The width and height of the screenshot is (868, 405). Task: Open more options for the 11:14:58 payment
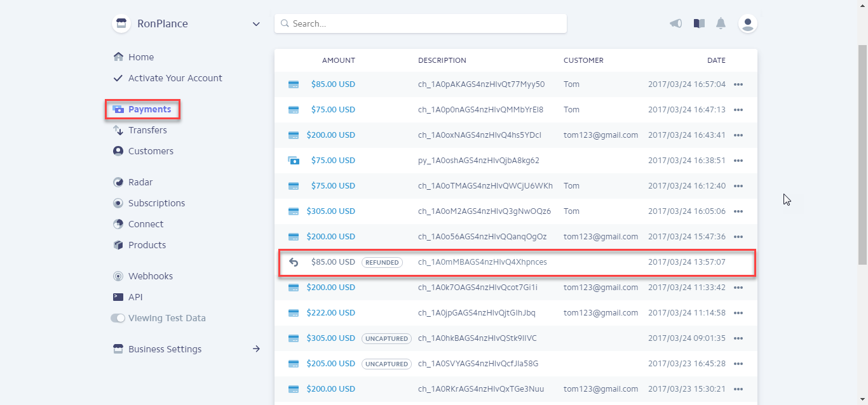[x=738, y=313]
